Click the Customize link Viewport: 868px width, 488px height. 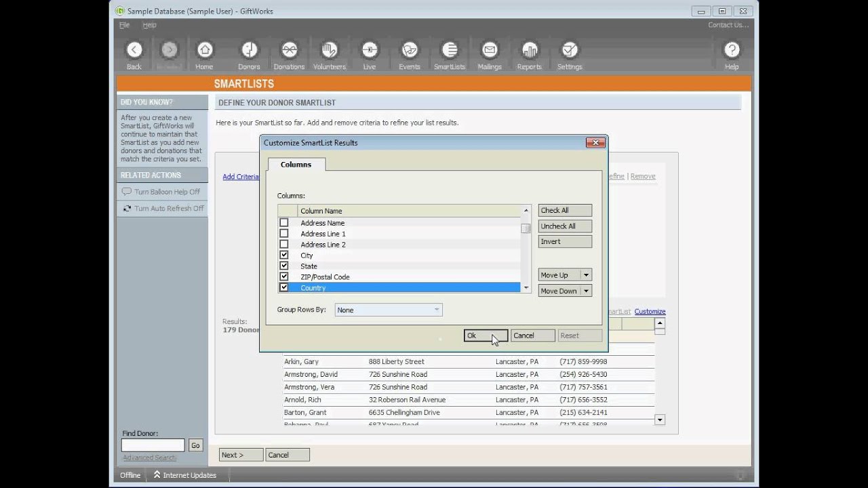(650, 312)
